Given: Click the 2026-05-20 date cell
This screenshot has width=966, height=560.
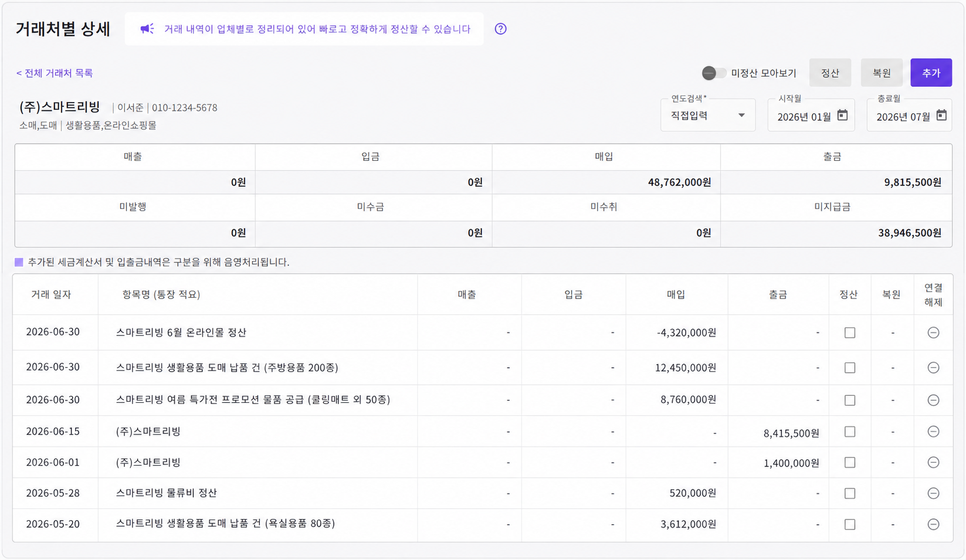Looking at the screenshot, I should (x=53, y=524).
